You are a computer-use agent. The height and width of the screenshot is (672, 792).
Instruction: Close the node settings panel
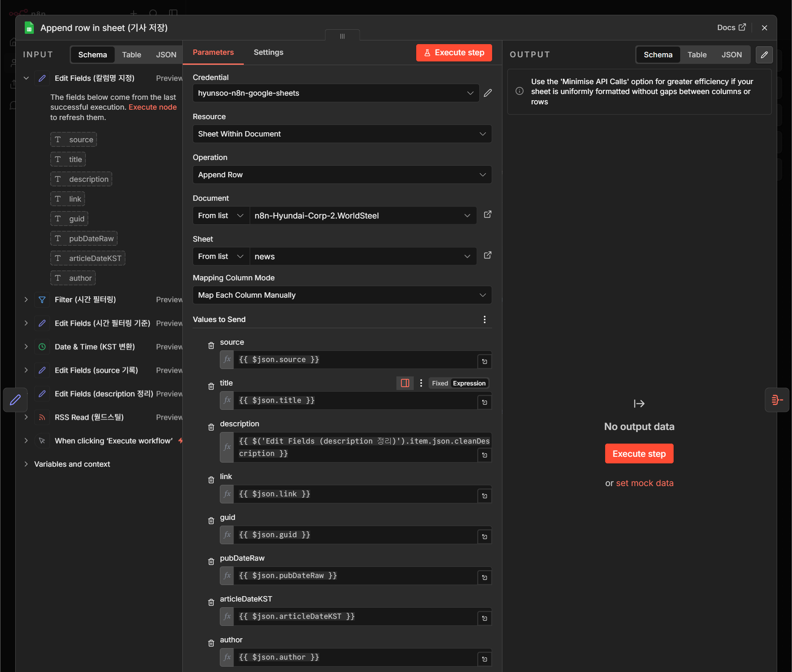pyautogui.click(x=764, y=28)
